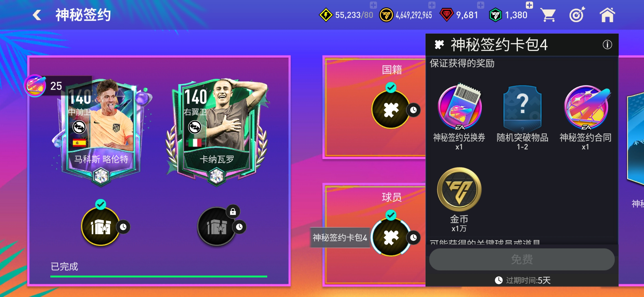The height and width of the screenshot is (297, 644).
Task: Select the 国籍 puzzle reward node
Action: 391,109
